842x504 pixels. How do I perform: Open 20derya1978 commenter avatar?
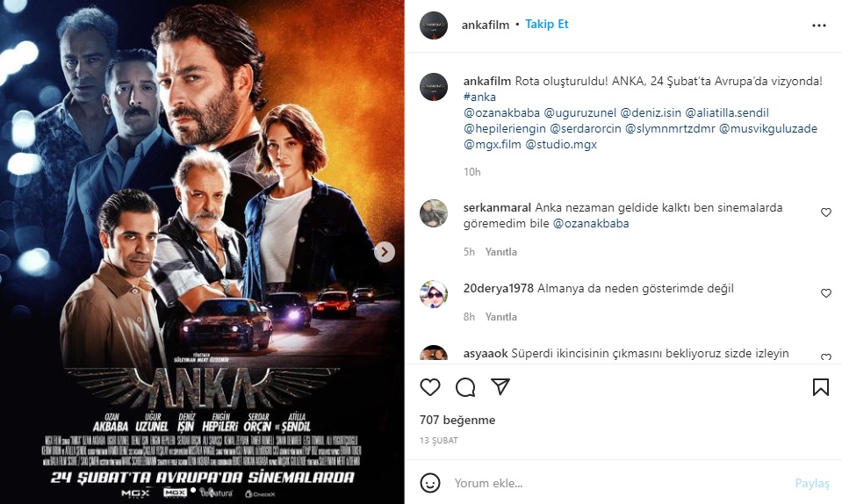[x=434, y=294]
